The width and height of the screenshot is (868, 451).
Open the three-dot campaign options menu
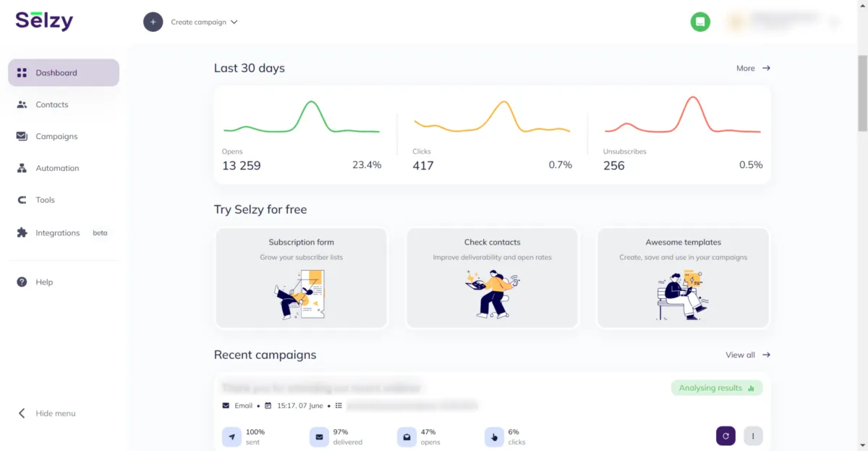[753, 436]
